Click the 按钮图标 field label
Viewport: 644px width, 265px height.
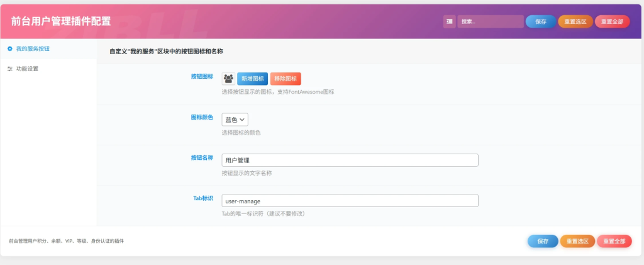point(202,76)
